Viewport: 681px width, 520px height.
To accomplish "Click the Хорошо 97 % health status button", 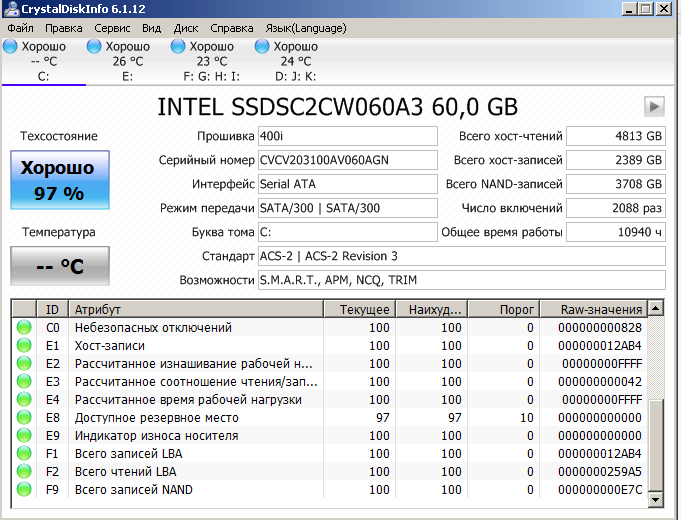I will coord(58,181).
